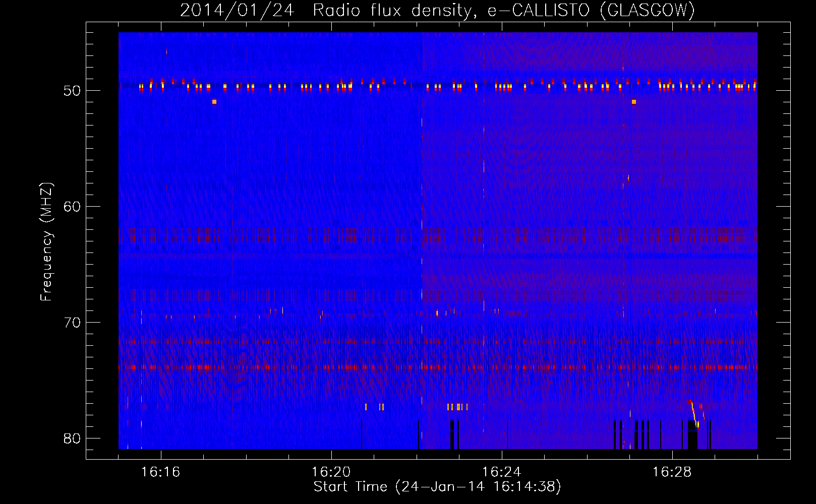Select the 16:28 time tick label
816x504 pixels.
pos(672,472)
